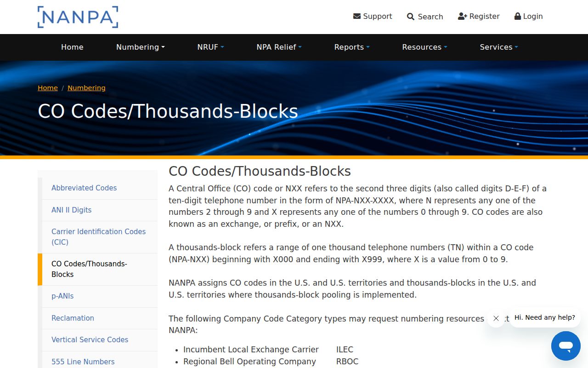Go to Home in the navigation bar
The height and width of the screenshot is (368, 588).
click(72, 47)
